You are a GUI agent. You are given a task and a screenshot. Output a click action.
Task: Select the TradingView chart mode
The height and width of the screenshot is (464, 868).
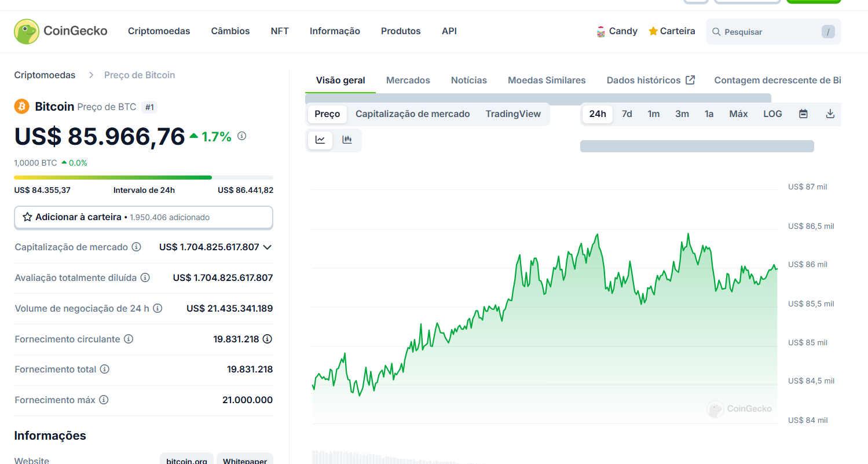(513, 114)
